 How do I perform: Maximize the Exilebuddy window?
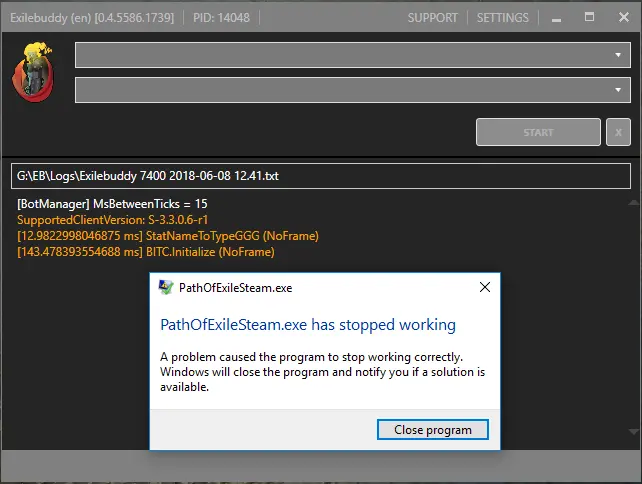[x=589, y=17]
